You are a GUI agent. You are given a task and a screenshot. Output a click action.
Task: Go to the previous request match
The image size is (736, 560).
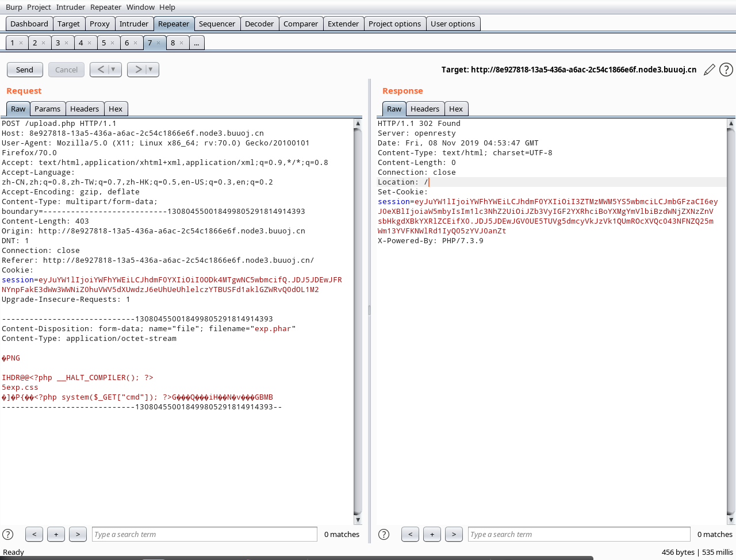point(34,534)
